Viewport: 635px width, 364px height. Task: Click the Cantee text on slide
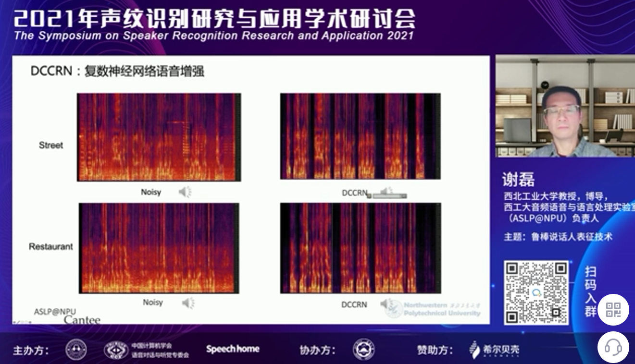(82, 320)
